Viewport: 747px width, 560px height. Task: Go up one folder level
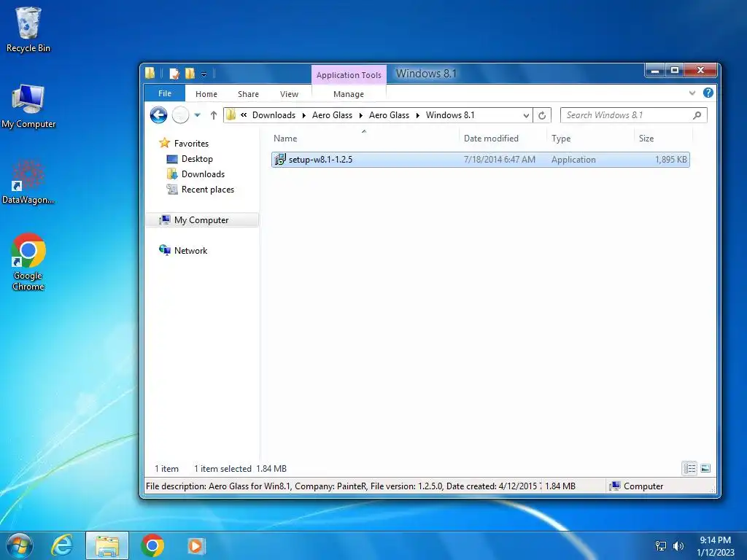(214, 114)
